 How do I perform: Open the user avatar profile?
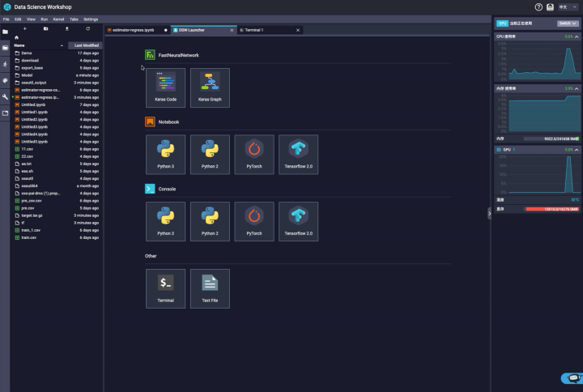click(x=550, y=7)
